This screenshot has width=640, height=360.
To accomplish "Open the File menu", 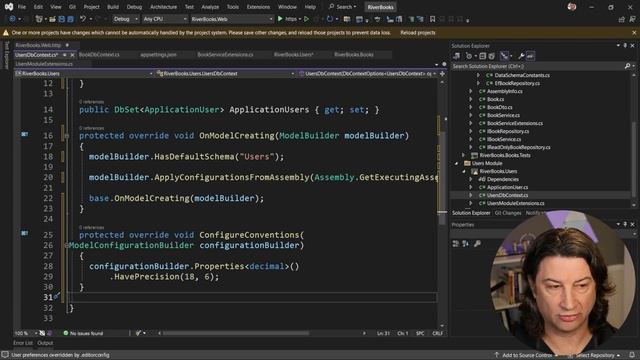I will point(22,7).
